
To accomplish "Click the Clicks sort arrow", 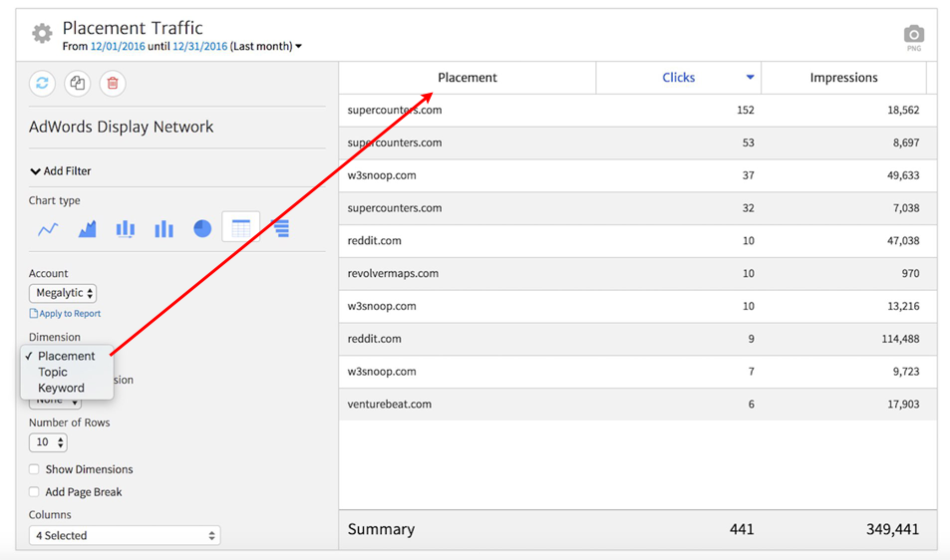I will [x=750, y=77].
